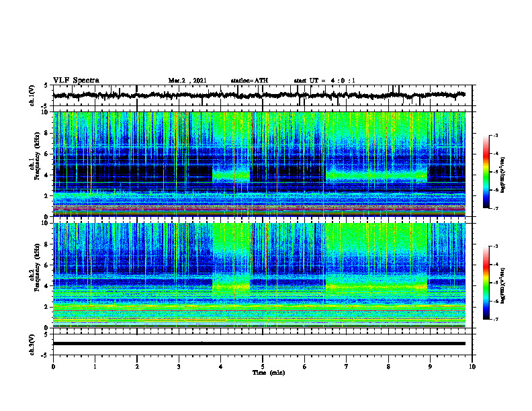Screen dimensions: 532x411
Task: Click the ch.1 frequency tick label "2"
Action: [46, 195]
